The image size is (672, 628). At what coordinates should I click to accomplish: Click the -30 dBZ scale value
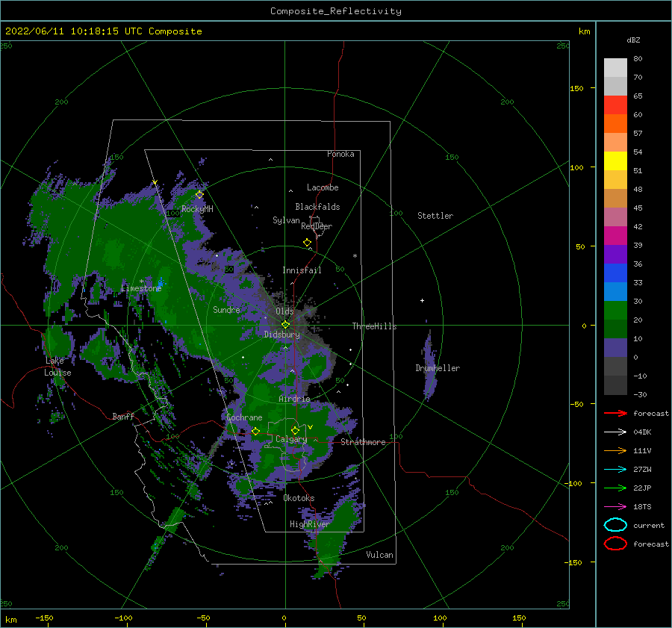click(640, 394)
